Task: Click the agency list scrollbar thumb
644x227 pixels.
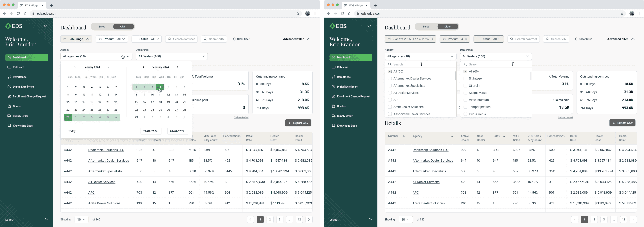Action: [455, 76]
